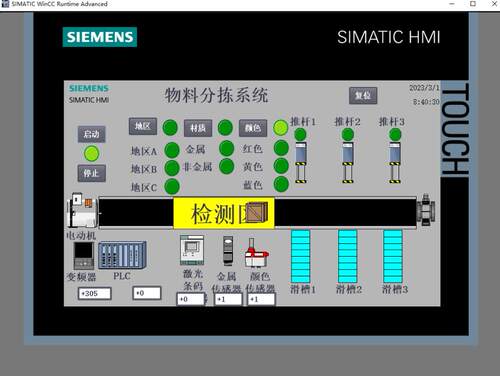Click the indicator lamp next to 材质 button
Viewport: 500px width, 376px height.
coord(225,128)
